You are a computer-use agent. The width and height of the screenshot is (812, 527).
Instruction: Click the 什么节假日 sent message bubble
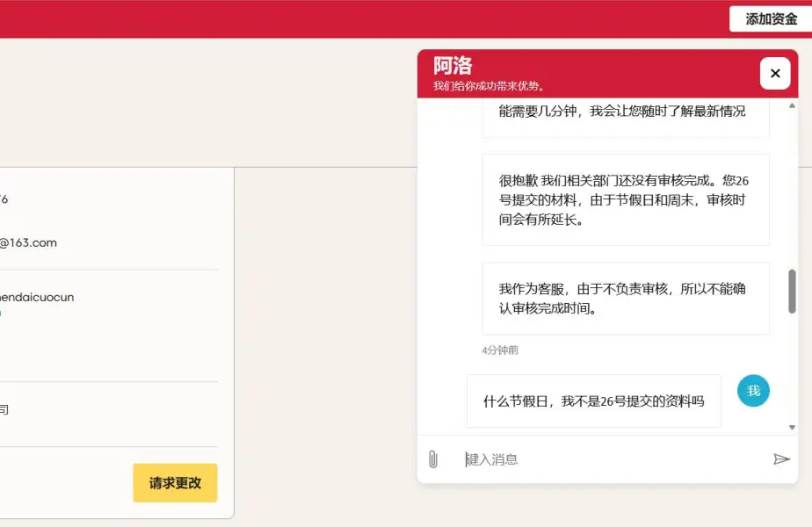[x=593, y=401]
